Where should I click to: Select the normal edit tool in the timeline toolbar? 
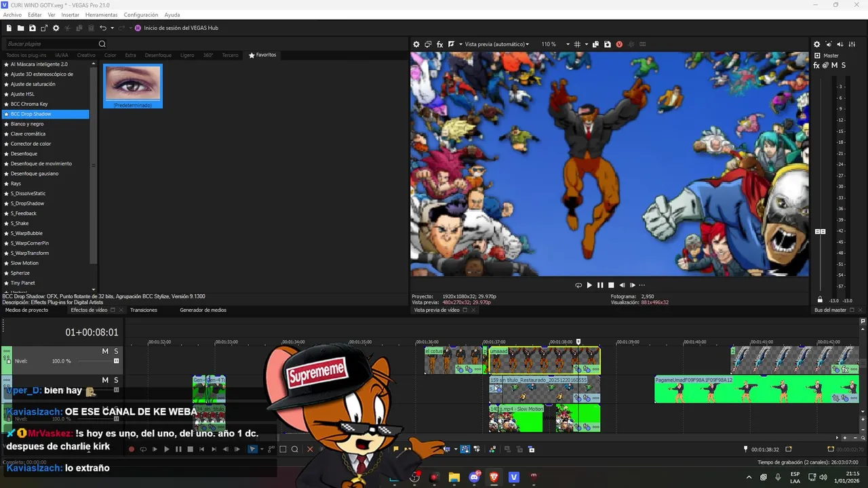253,449
